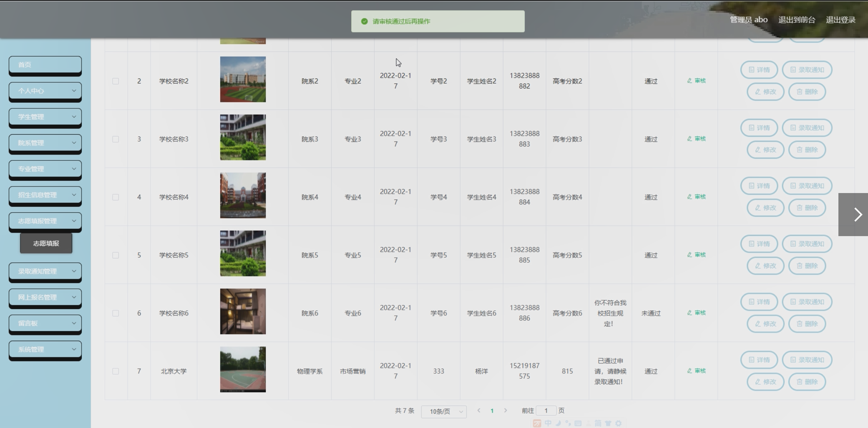Viewport: 868px width, 428px height.
Task: Expand the 系统管理 sidebar menu
Action: pos(45,350)
